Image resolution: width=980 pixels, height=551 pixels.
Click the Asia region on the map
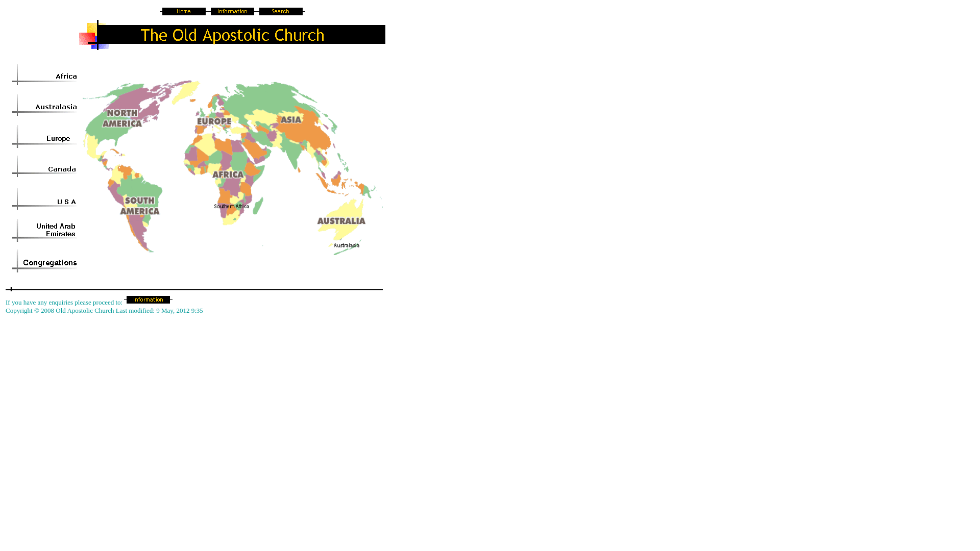(291, 119)
